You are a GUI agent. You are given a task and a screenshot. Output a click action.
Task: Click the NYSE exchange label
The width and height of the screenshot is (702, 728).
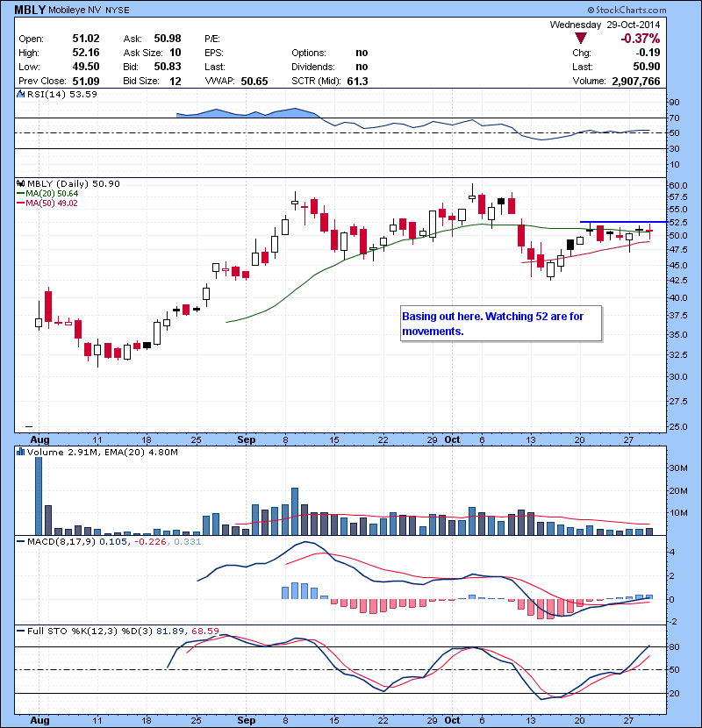[118, 11]
